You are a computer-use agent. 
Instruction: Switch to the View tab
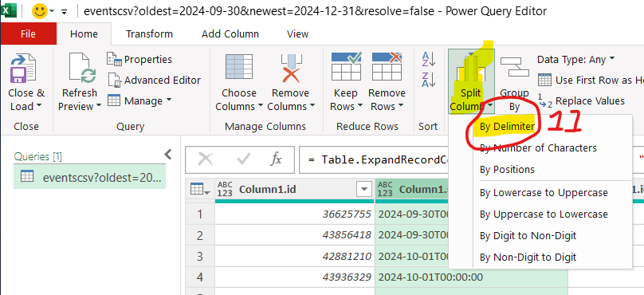coord(298,33)
